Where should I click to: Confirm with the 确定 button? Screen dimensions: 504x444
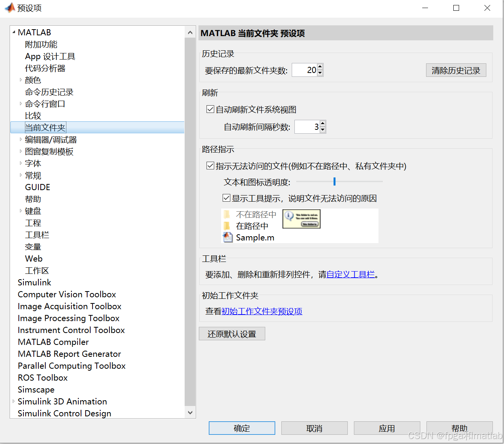click(x=242, y=428)
